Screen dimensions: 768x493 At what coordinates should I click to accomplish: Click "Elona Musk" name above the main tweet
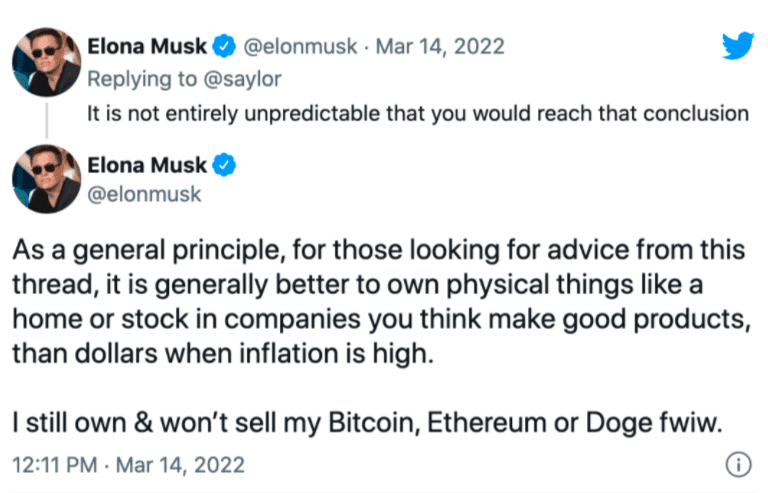[x=147, y=165]
